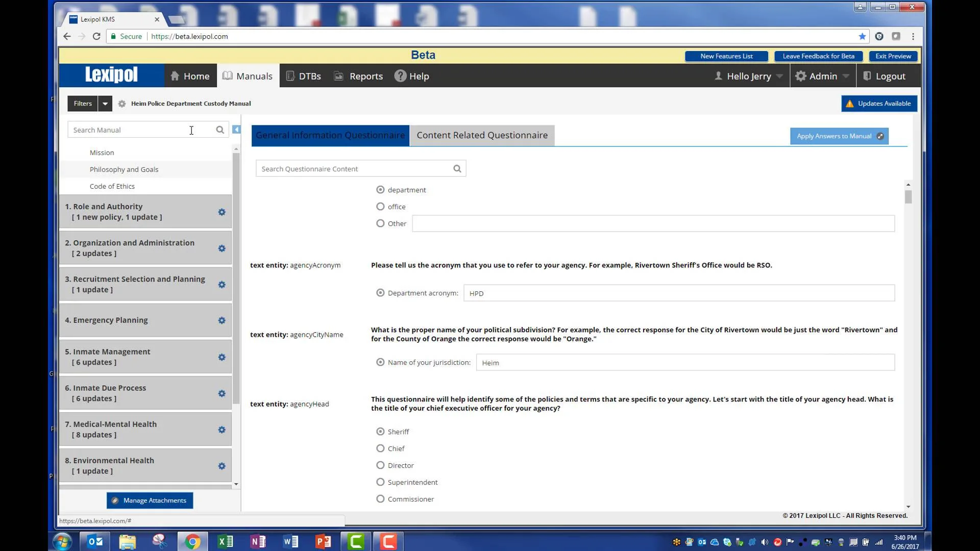The width and height of the screenshot is (980, 551).
Task: Click the search icon in Search Questionnaire Content
Action: 457,168
